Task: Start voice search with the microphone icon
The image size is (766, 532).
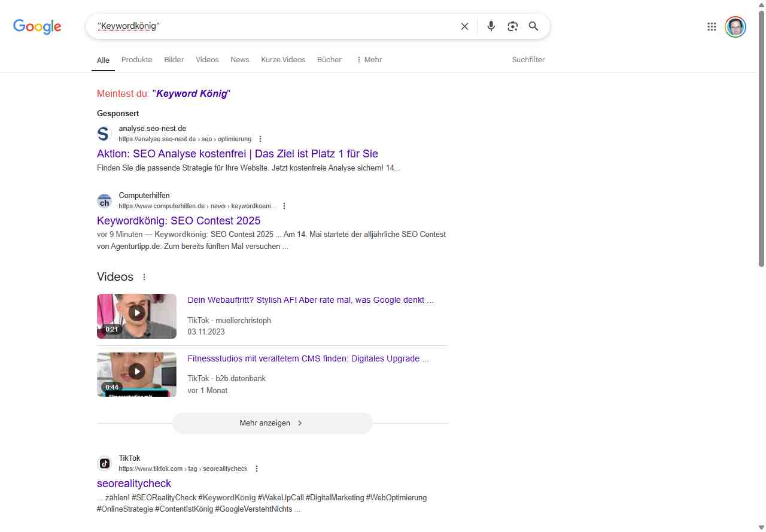Action: 491,26
